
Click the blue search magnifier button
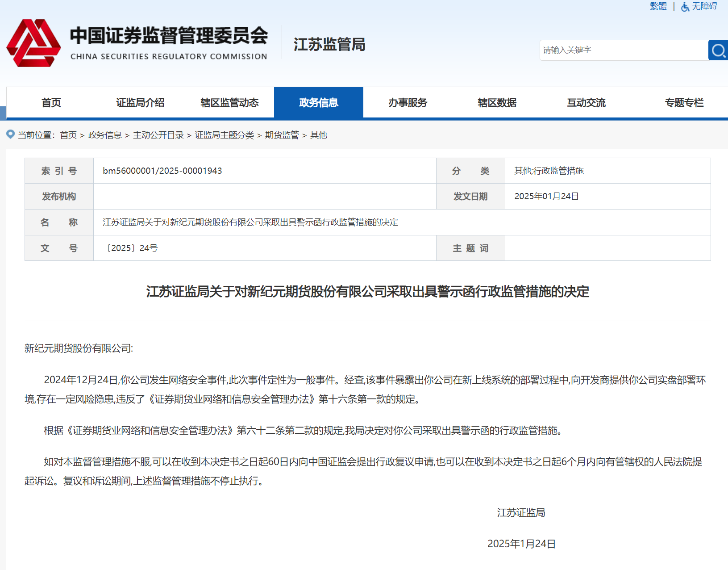point(718,50)
